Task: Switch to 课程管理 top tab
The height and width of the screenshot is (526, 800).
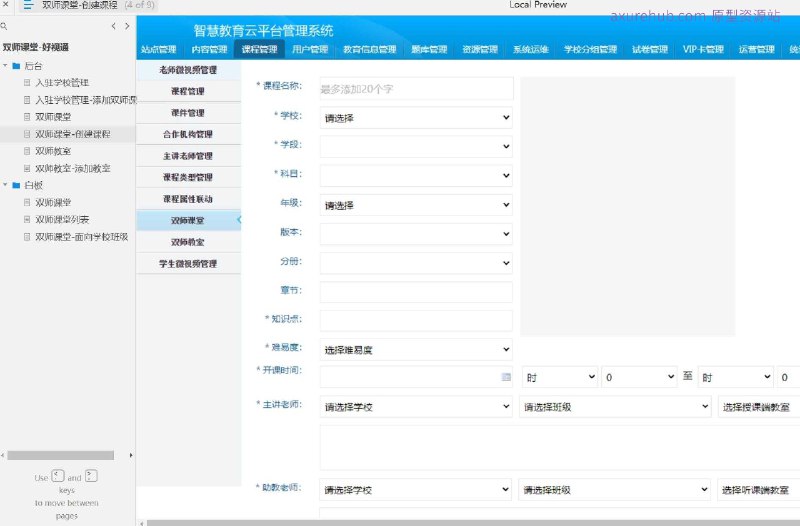Action: 259,49
